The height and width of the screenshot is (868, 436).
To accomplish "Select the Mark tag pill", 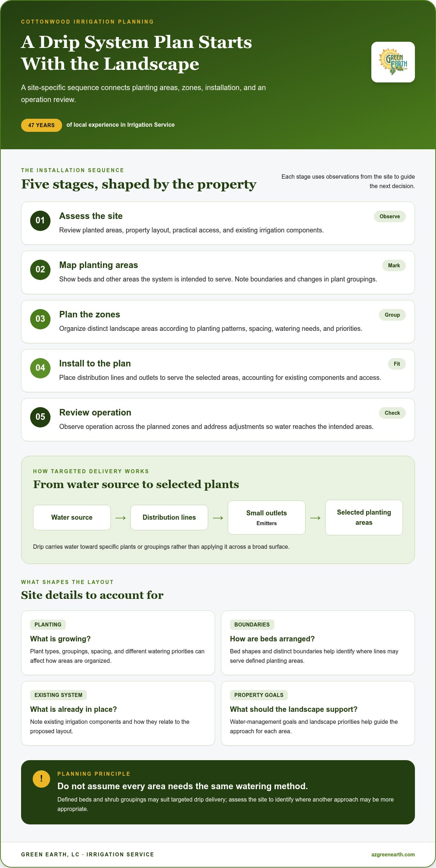I will coord(394,265).
